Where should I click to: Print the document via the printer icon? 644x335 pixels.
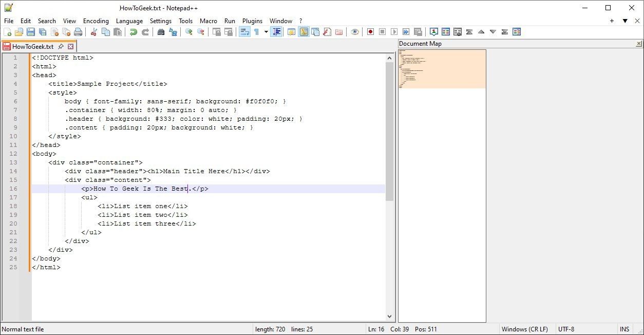pyautogui.click(x=78, y=32)
